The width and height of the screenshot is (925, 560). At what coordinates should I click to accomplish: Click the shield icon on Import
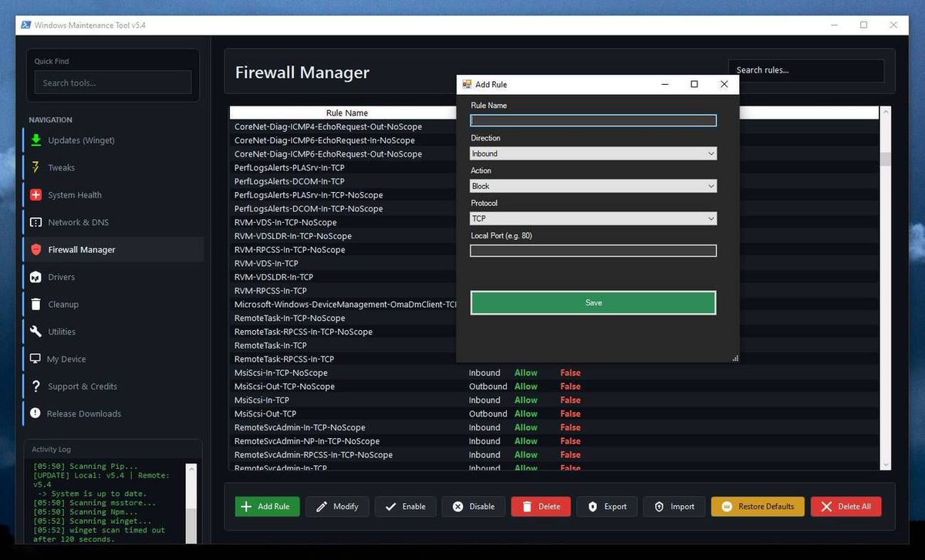click(660, 506)
